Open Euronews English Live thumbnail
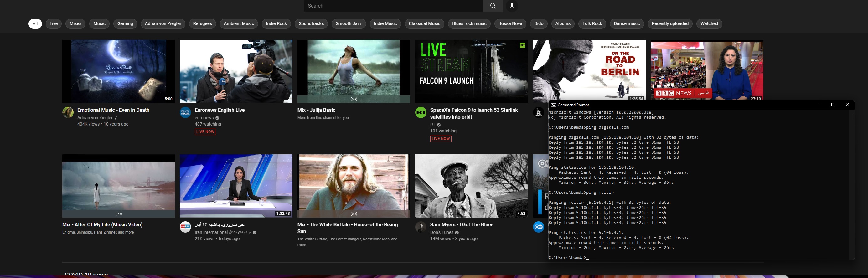 (236, 71)
